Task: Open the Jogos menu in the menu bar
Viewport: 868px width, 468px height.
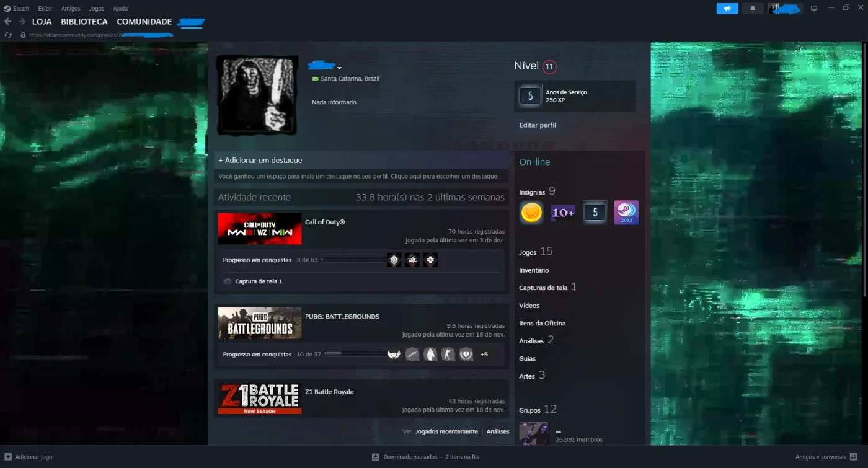Action: [96, 9]
